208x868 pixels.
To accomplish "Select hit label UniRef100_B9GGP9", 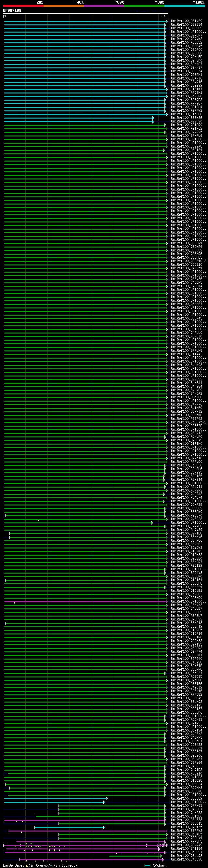I will pos(187,28).
